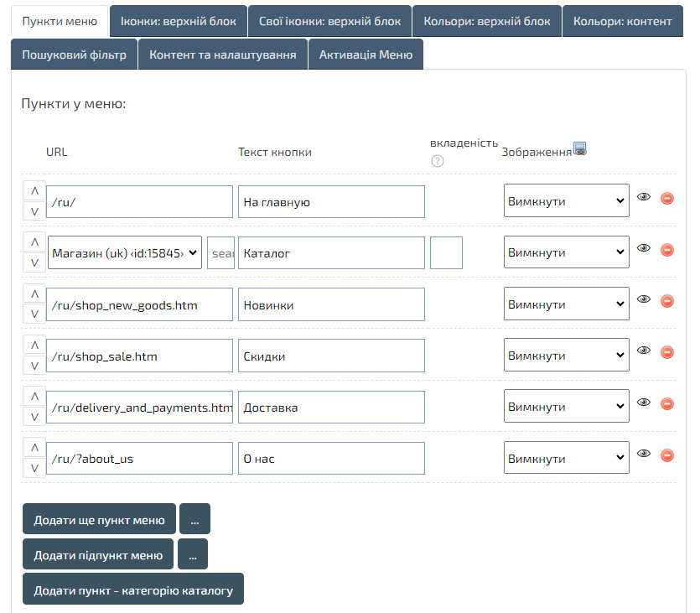Open the 'Магазин (uk)' page dropdown
Screen dimensions: 700x613
tap(125, 252)
